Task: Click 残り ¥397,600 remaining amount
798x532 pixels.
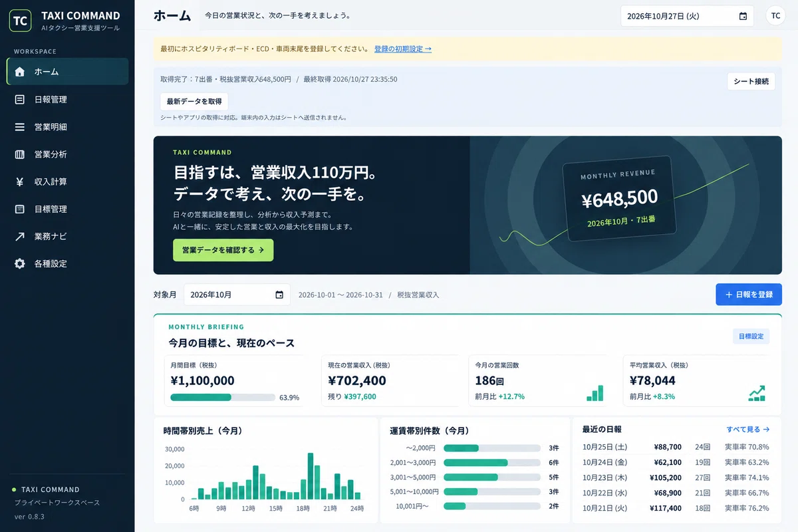Action: coord(352,396)
